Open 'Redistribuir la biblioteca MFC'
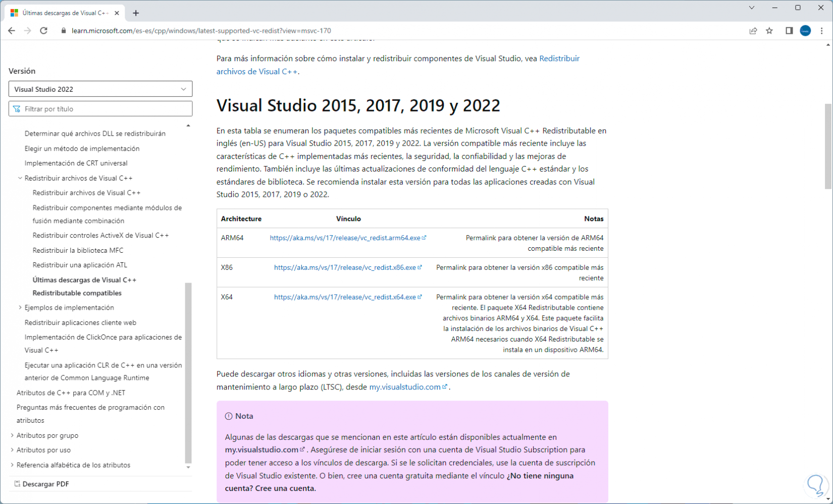 78,250
